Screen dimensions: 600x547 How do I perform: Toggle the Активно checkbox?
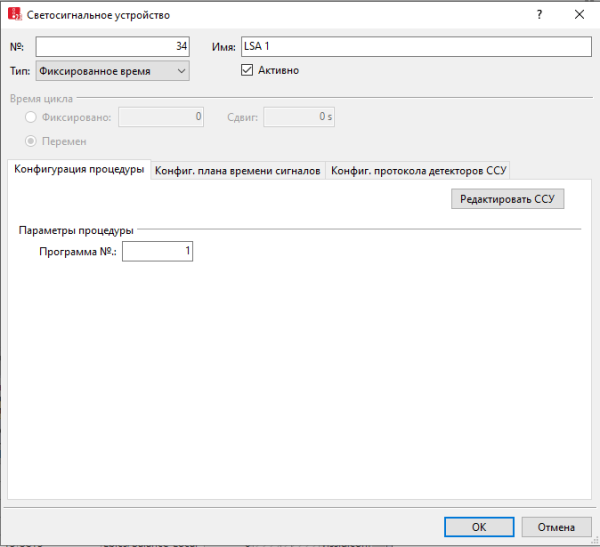[x=248, y=70]
